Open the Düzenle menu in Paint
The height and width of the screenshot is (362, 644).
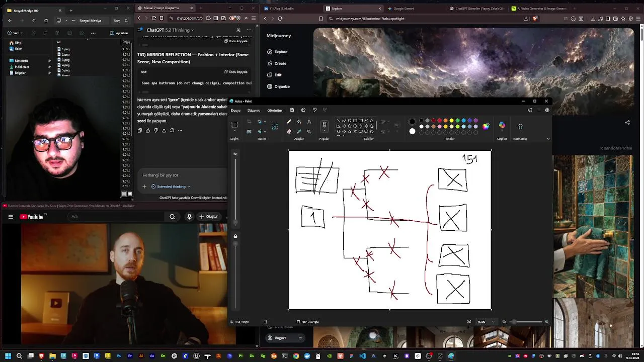[254, 110]
